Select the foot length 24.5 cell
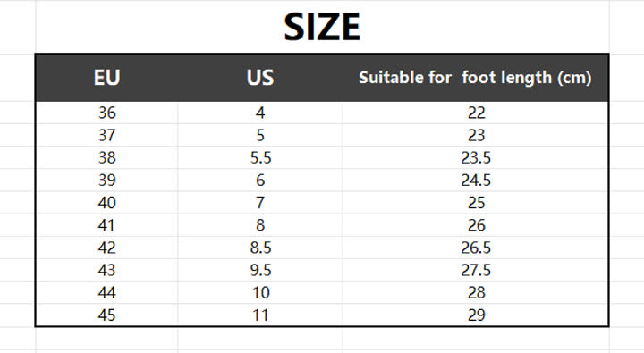The height and width of the screenshot is (353, 644). click(476, 181)
